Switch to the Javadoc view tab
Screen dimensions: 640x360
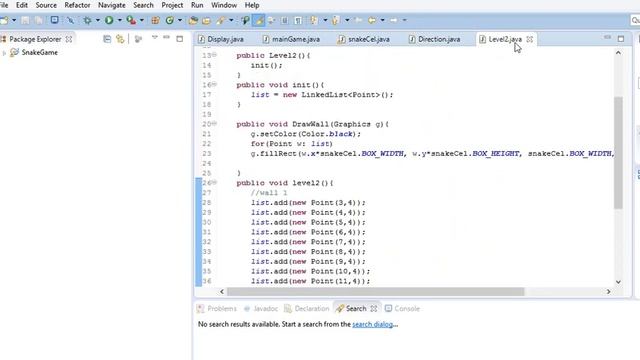point(261,309)
